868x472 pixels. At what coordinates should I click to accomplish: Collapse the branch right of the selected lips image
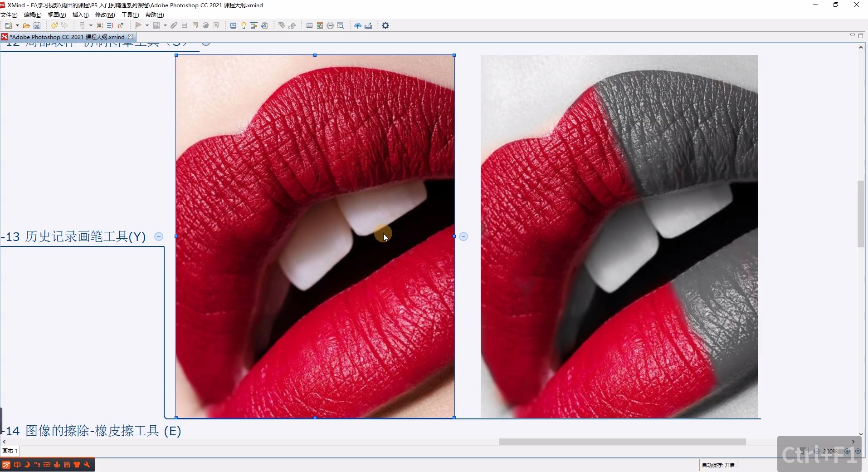[463, 236]
